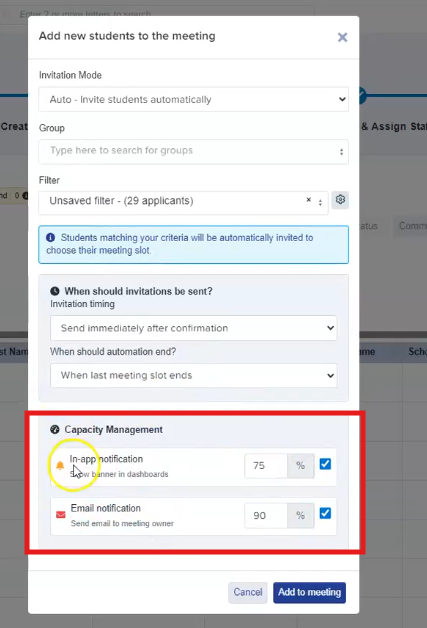Image resolution: width=427 pixels, height=628 pixels.
Task: Clear the Unsaved filter selection
Action: pyautogui.click(x=308, y=199)
